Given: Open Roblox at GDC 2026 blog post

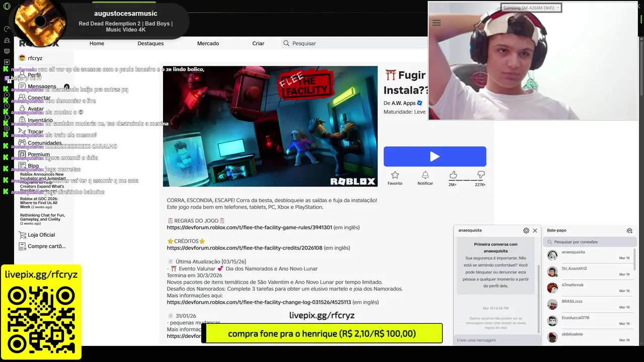Looking at the screenshot, I should 39,203.
